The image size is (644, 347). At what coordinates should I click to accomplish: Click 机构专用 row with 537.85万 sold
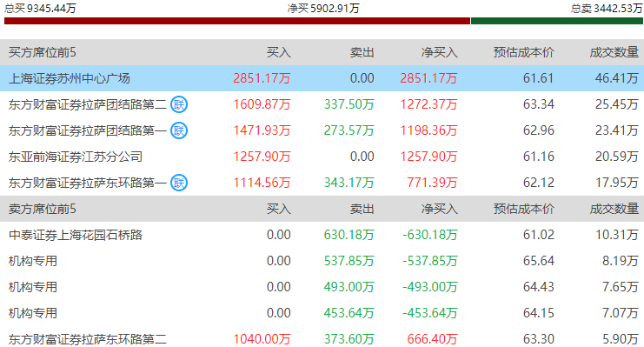tap(322, 261)
